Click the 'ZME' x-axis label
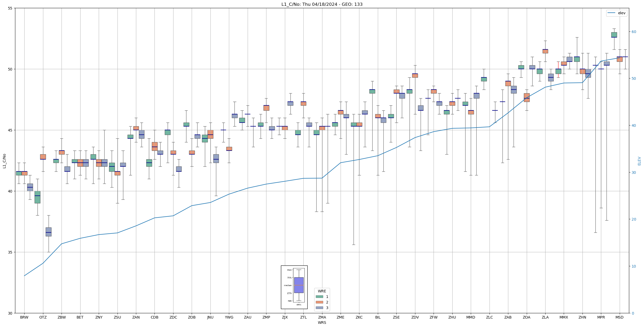 point(341,317)
